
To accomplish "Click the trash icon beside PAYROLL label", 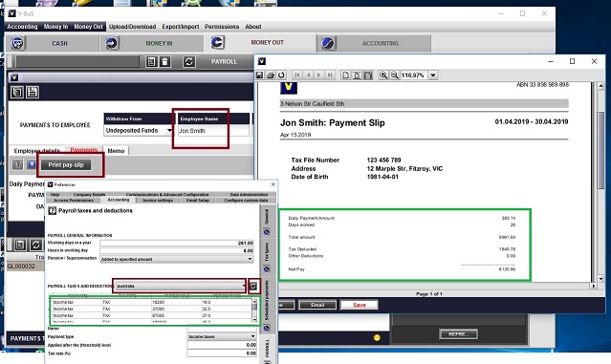I will click(164, 61).
